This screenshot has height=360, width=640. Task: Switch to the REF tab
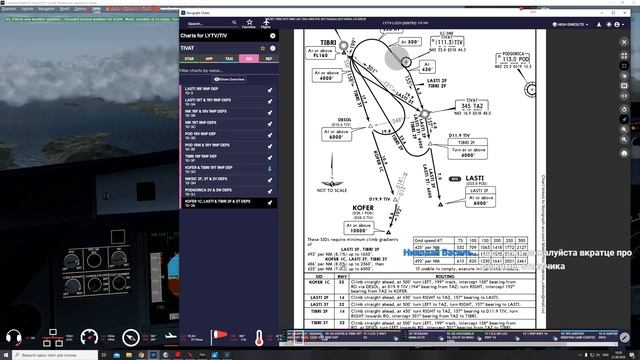(x=269, y=59)
